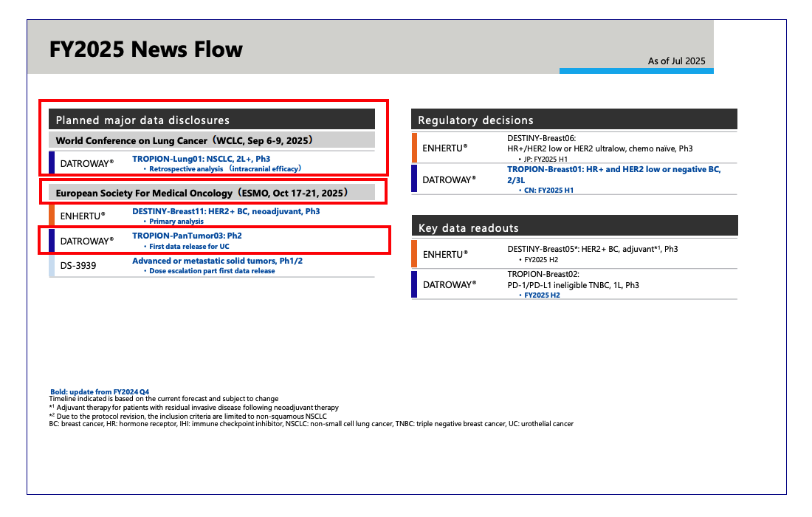This screenshot has height=517, width=812.
Task: Click "HR+/HER2 low or HER2 ultralow, chemo naïve" line
Action: click(599, 148)
